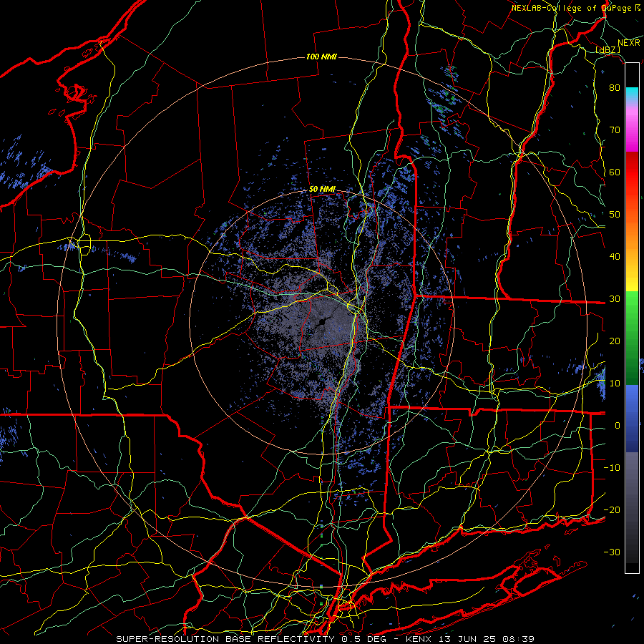This screenshot has width=644, height=644.
Task: Click the blue segment of the color bar
Action: coord(632,418)
